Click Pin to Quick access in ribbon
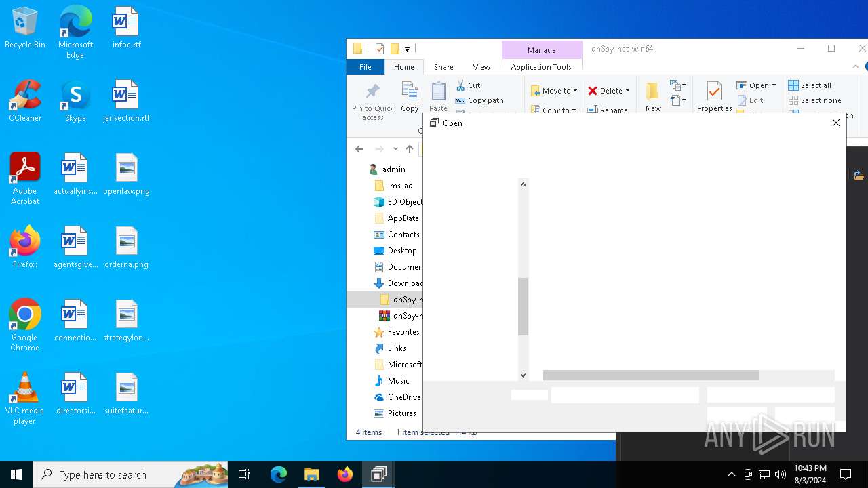 [372, 102]
